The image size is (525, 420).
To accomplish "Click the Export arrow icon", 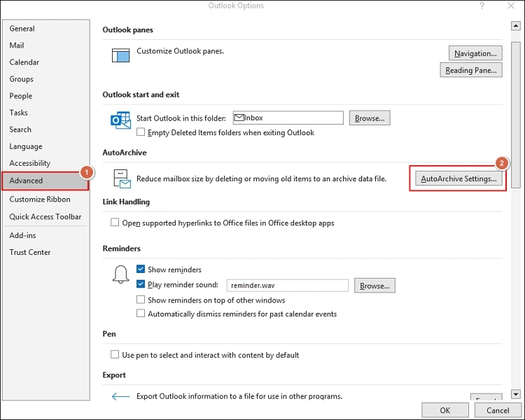I will point(120,397).
